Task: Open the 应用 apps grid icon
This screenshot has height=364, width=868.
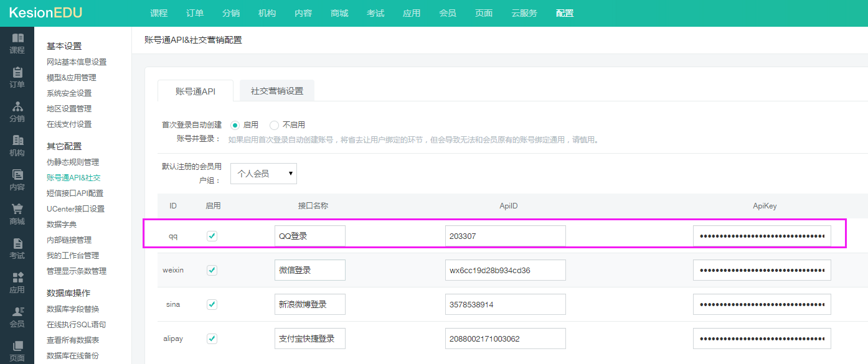Action: [x=17, y=278]
